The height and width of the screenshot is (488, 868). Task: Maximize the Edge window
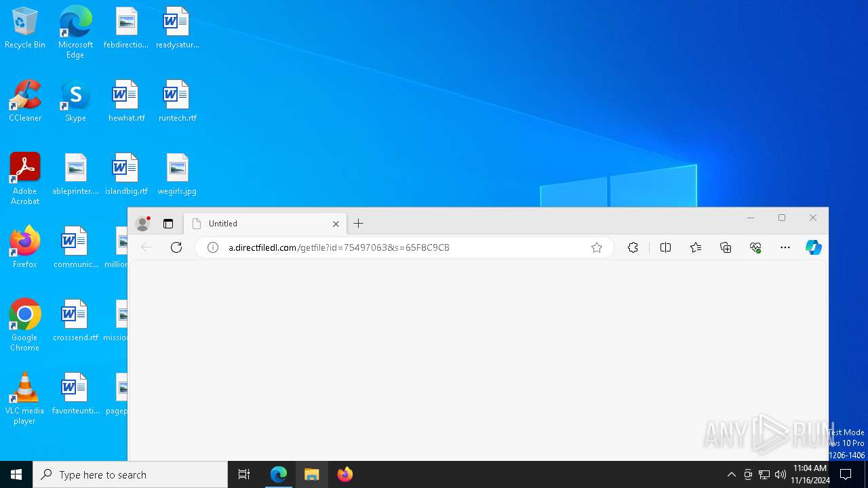tap(782, 218)
